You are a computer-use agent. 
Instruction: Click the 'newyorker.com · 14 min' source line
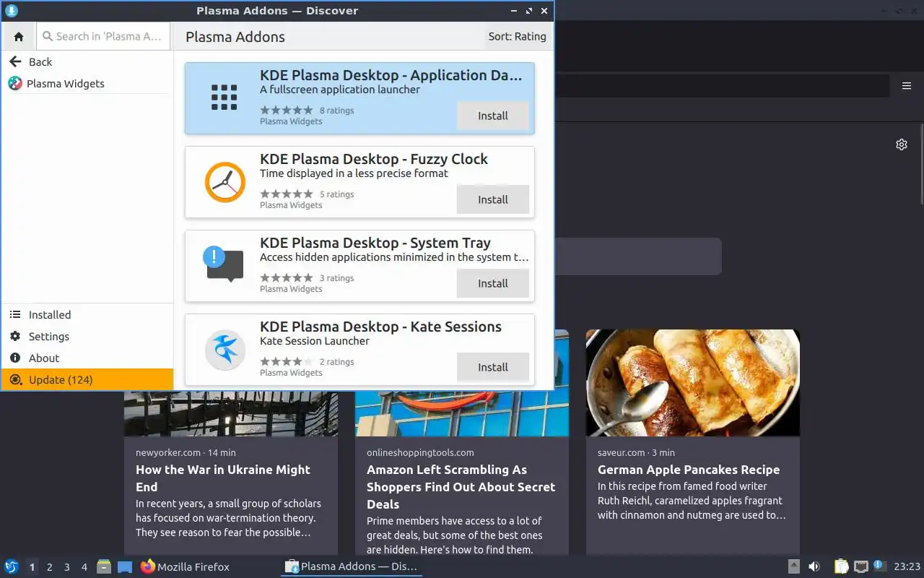pyautogui.click(x=186, y=452)
